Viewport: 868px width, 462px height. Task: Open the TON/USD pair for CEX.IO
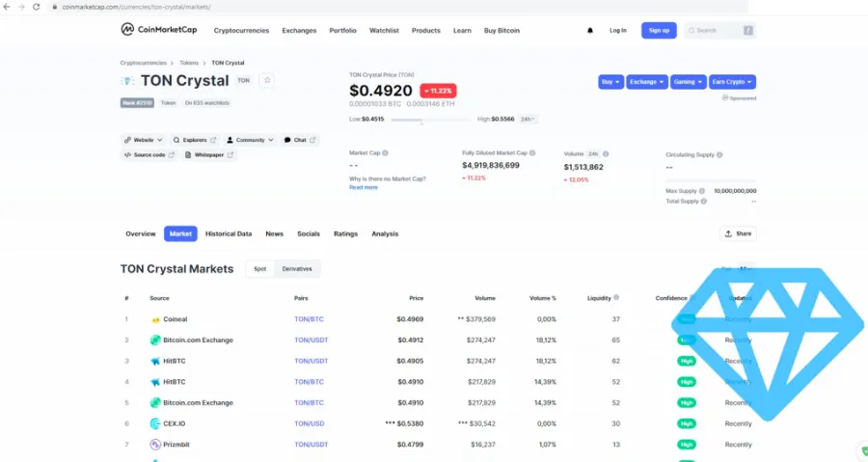pos(310,423)
